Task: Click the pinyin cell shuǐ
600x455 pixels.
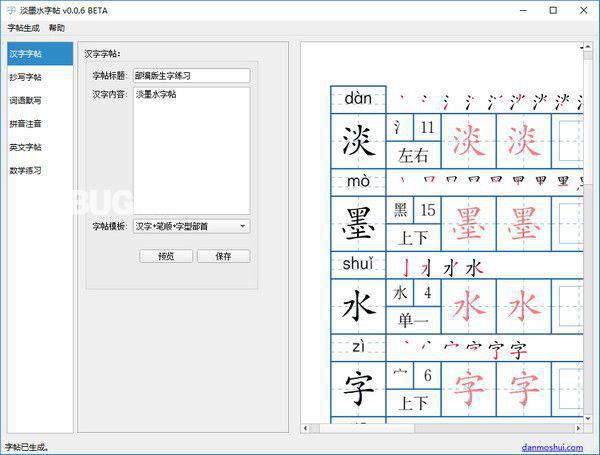Action: (x=358, y=265)
